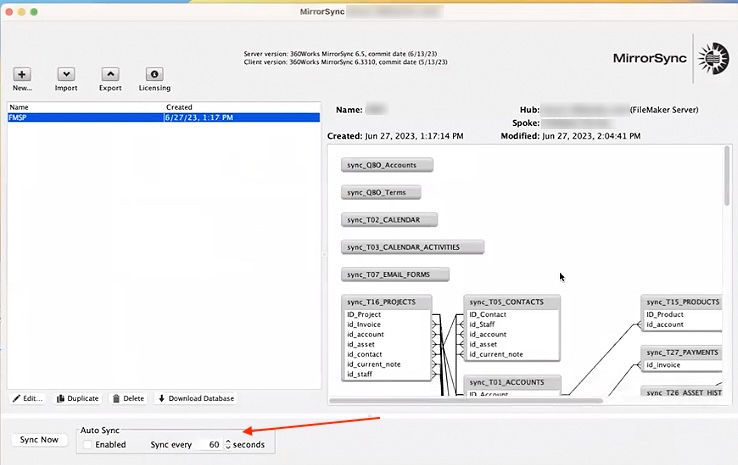Click the New configuration plus icon
The width and height of the screenshot is (738, 465).
(x=22, y=74)
